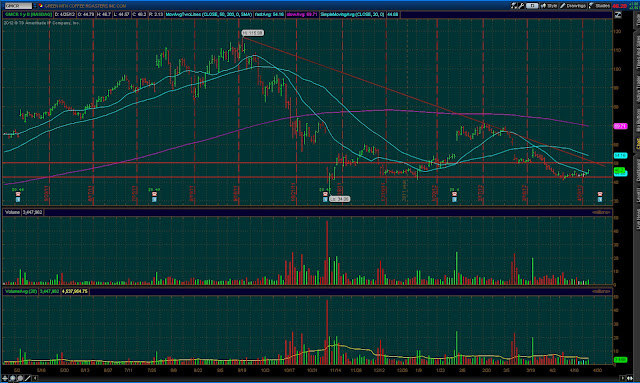Click the GMCR 1 y D NASDAQ label
This screenshot has height=383, width=640.
(28, 14)
